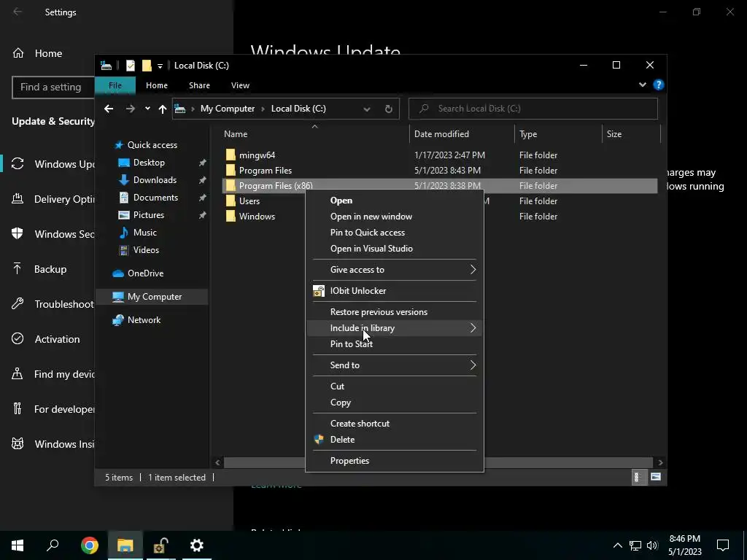Click the Windows folder icon
The height and width of the screenshot is (560, 747).
(231, 216)
